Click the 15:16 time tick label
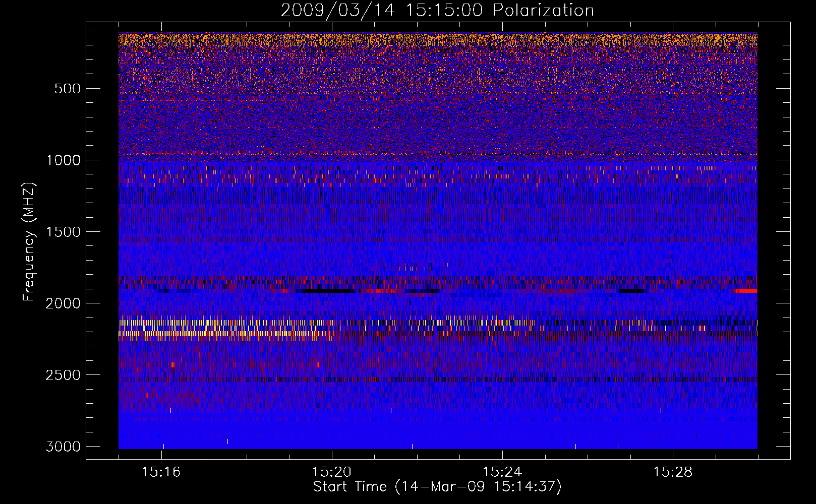 tap(161, 472)
